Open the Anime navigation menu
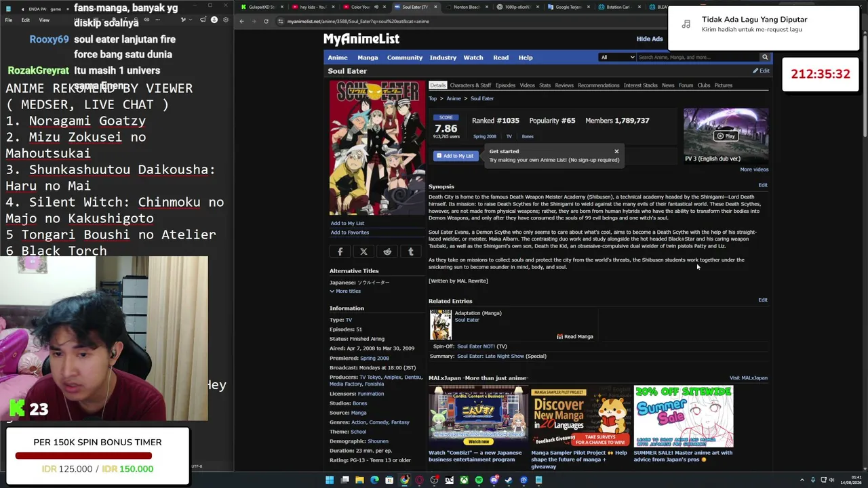868x488 pixels. [x=338, y=58]
